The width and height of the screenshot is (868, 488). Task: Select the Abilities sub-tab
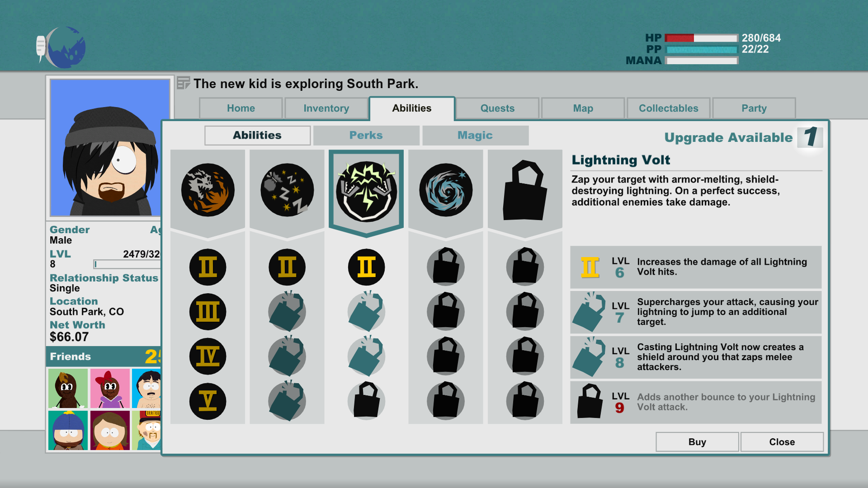click(257, 136)
